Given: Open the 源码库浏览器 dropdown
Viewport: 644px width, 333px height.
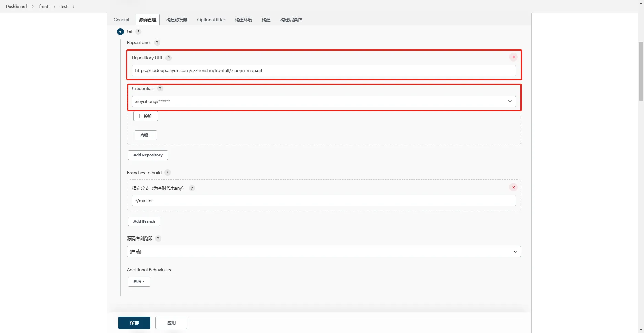Looking at the screenshot, I should click(323, 252).
